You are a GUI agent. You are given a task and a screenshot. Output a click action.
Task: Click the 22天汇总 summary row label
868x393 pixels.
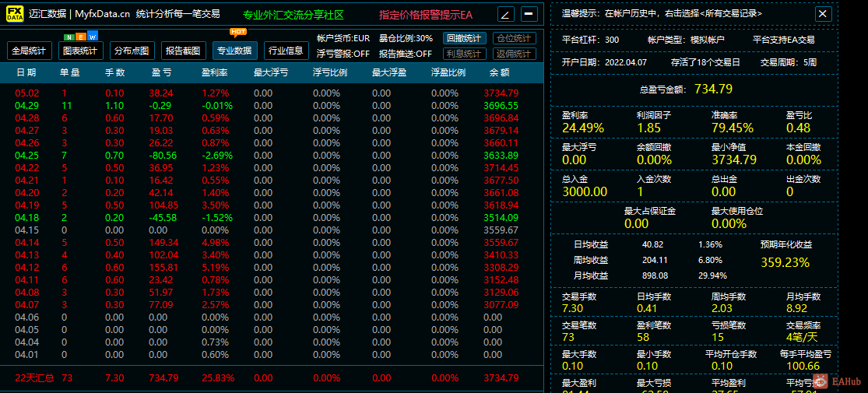34,378
